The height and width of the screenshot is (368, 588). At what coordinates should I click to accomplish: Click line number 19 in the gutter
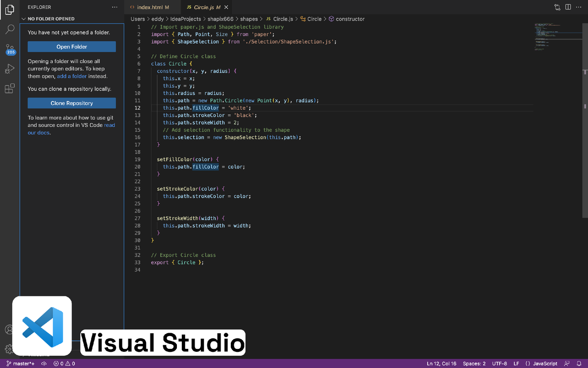coord(137,159)
